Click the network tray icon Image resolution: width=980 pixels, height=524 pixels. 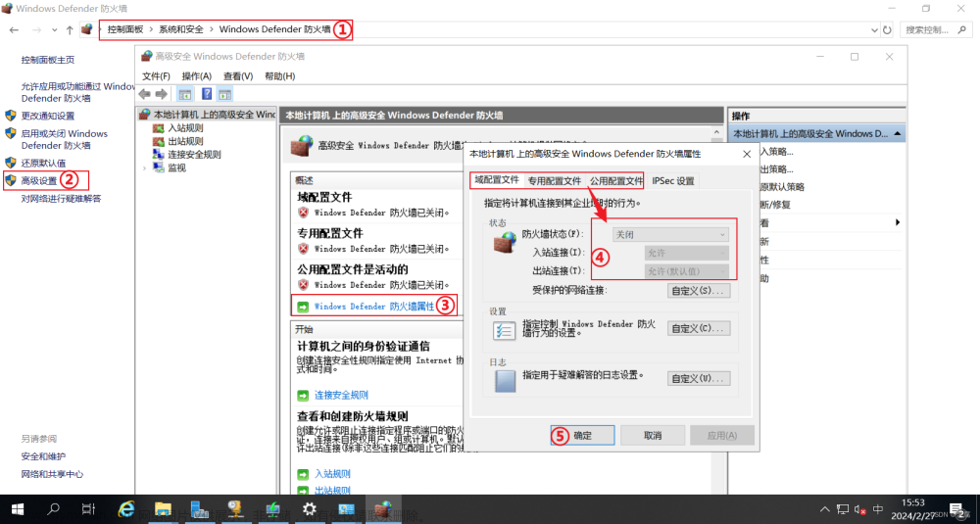click(x=843, y=509)
